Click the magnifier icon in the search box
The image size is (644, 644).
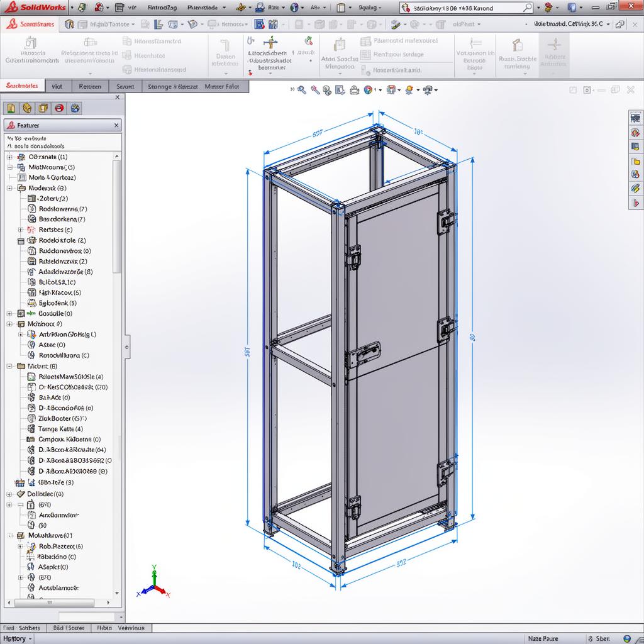pyautogui.click(x=528, y=8)
